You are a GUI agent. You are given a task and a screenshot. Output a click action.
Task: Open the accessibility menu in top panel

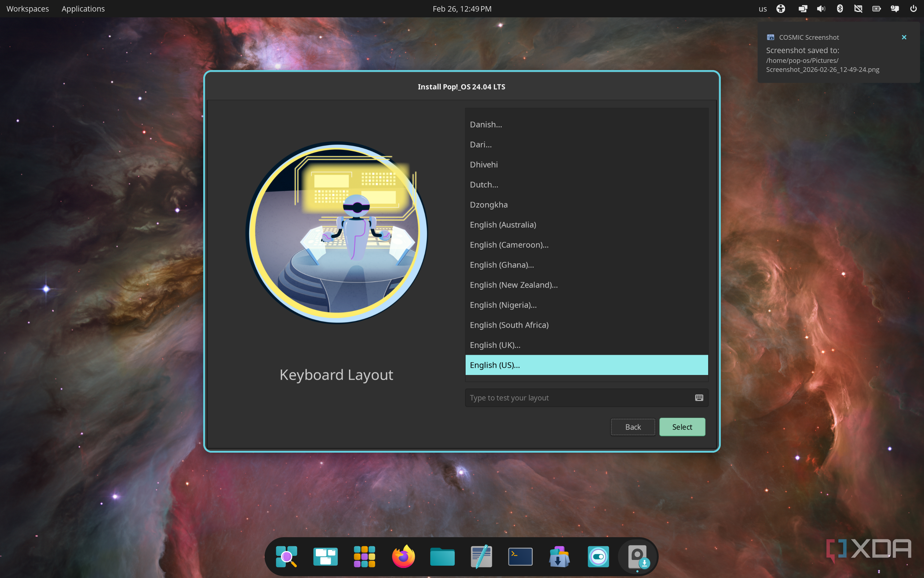pyautogui.click(x=781, y=8)
